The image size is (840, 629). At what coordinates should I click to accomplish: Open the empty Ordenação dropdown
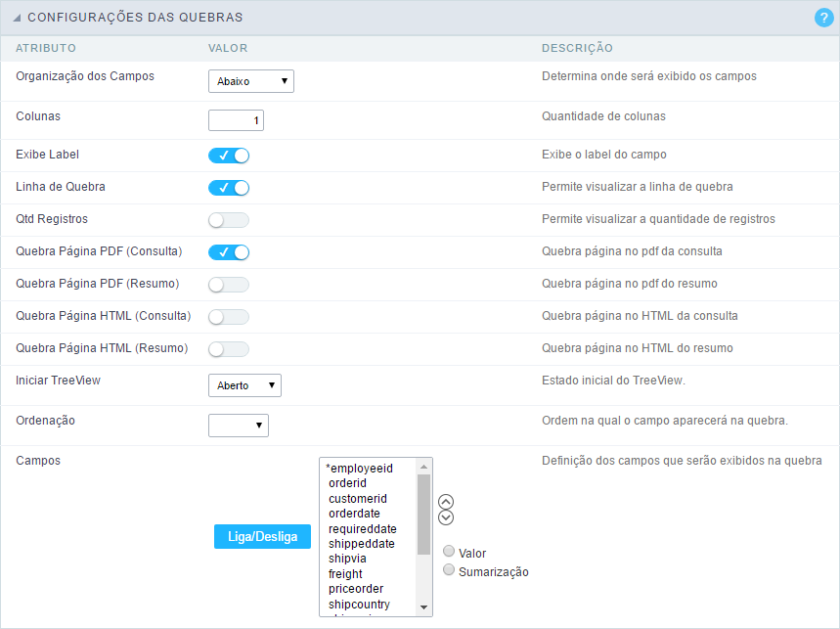pyautogui.click(x=239, y=426)
